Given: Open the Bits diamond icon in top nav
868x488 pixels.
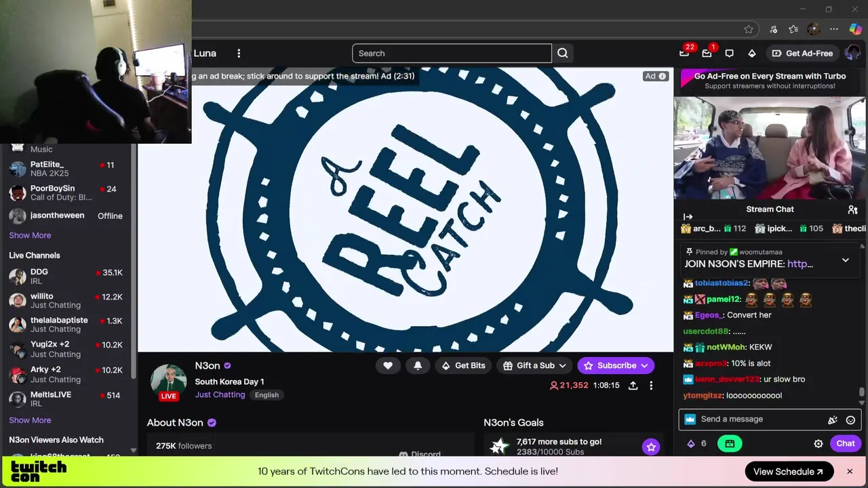Looking at the screenshot, I should (x=752, y=54).
